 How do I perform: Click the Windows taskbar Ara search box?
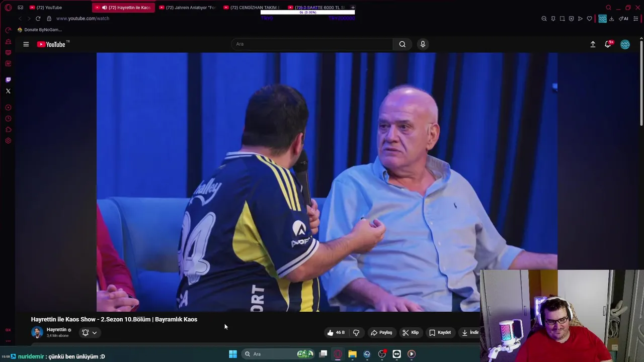[x=278, y=354]
